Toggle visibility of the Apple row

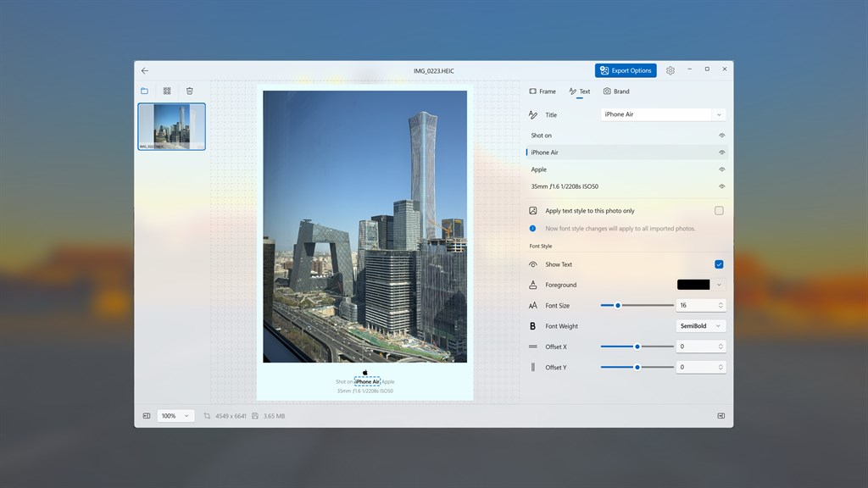(x=722, y=169)
